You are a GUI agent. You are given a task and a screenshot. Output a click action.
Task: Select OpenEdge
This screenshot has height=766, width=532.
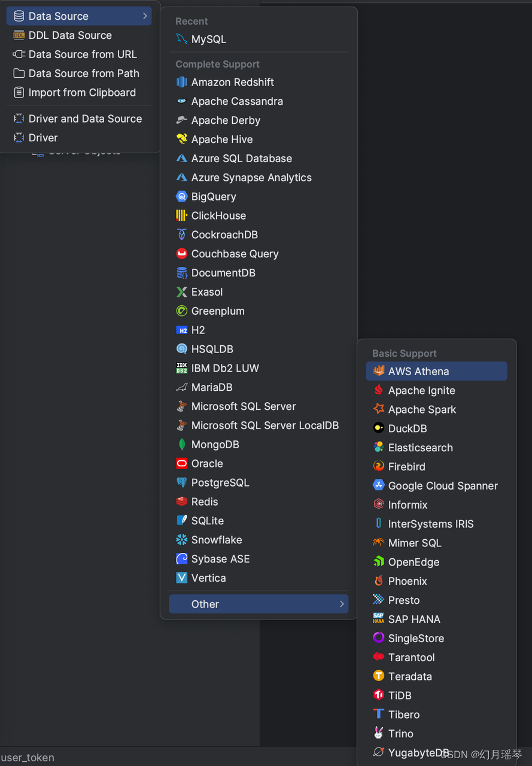point(436,562)
